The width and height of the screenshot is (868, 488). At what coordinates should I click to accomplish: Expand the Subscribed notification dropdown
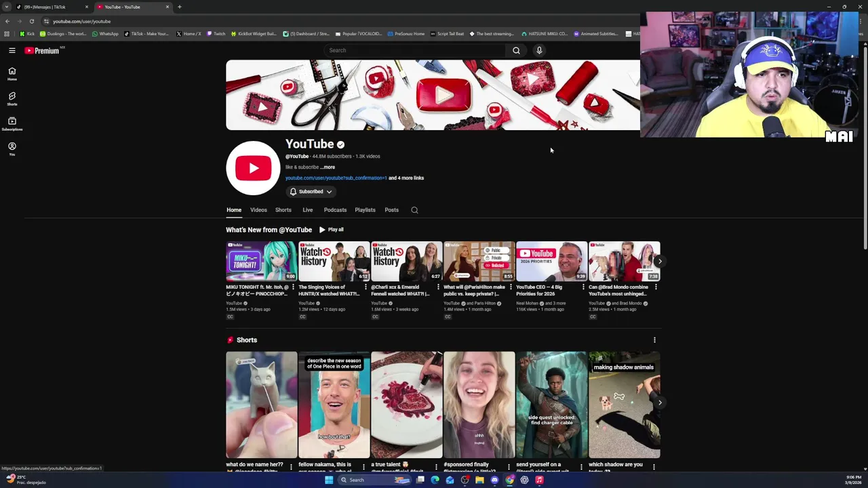tap(311, 192)
